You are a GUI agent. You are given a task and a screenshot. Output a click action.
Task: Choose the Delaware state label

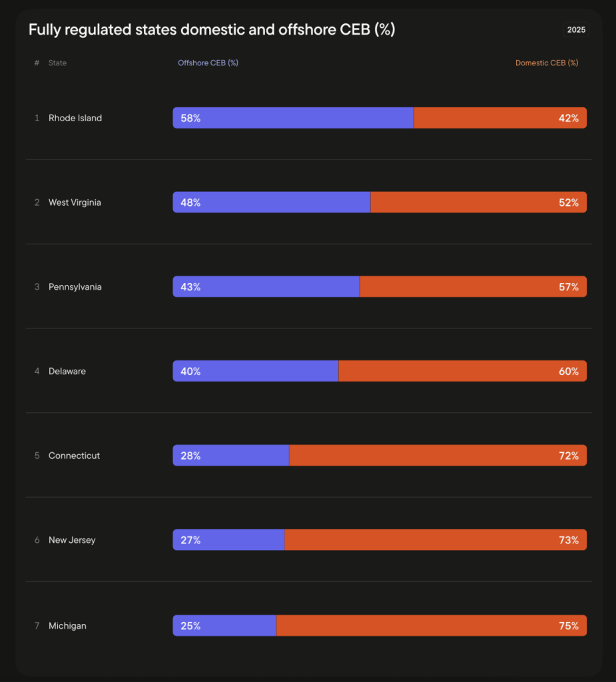pyautogui.click(x=67, y=372)
